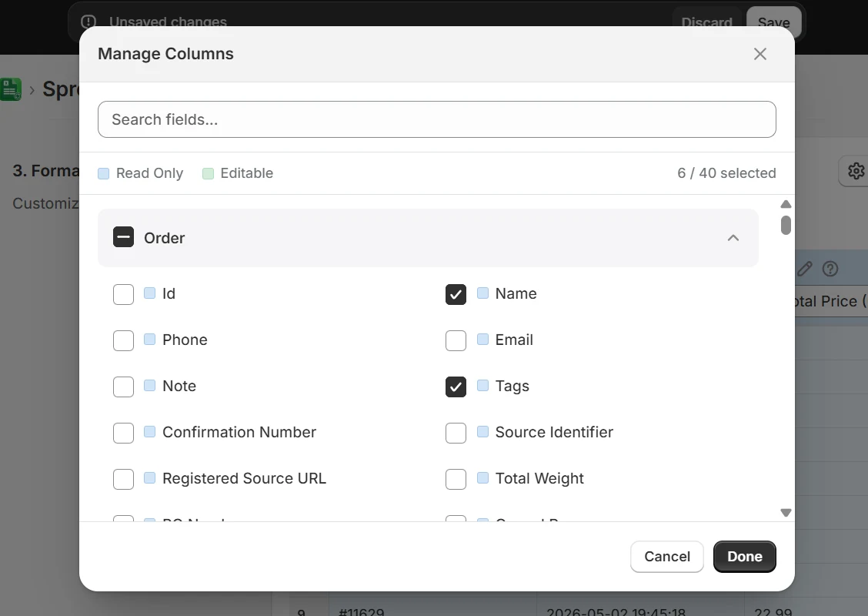
Task: Click the Cancel button
Action: [x=667, y=556]
